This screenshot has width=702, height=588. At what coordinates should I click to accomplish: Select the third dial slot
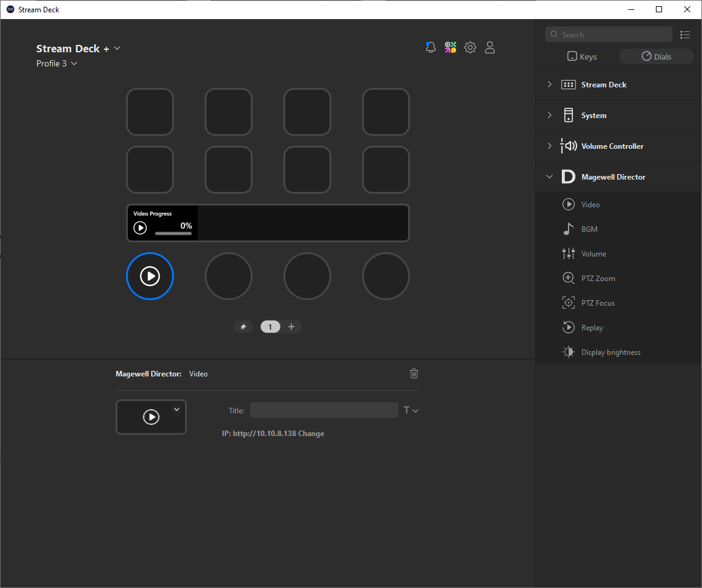coord(307,276)
